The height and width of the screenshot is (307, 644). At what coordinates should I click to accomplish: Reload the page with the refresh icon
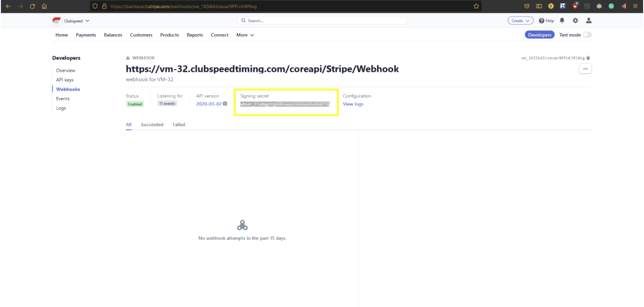tap(32, 6)
